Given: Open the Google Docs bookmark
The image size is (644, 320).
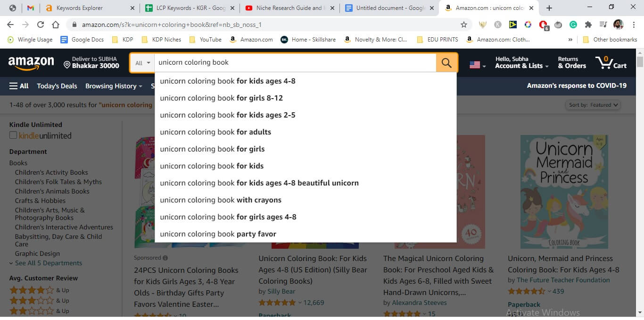Looking at the screenshot, I should 82,40.
